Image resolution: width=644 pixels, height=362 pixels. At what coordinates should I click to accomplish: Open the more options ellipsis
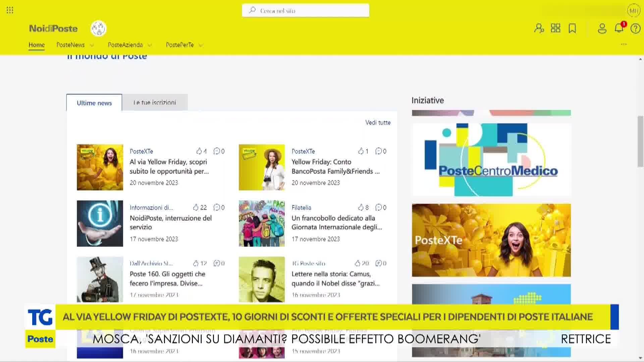tap(624, 44)
